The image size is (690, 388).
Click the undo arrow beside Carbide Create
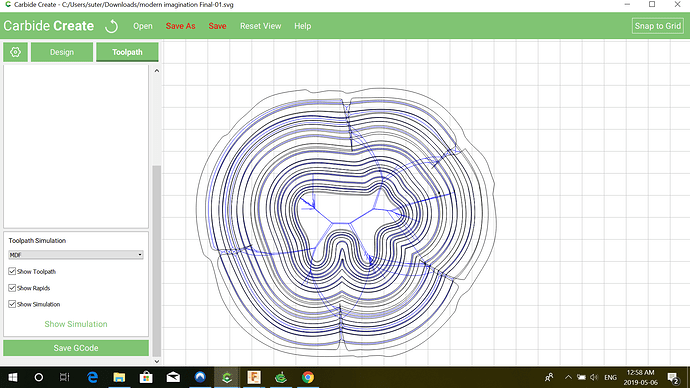pos(111,26)
